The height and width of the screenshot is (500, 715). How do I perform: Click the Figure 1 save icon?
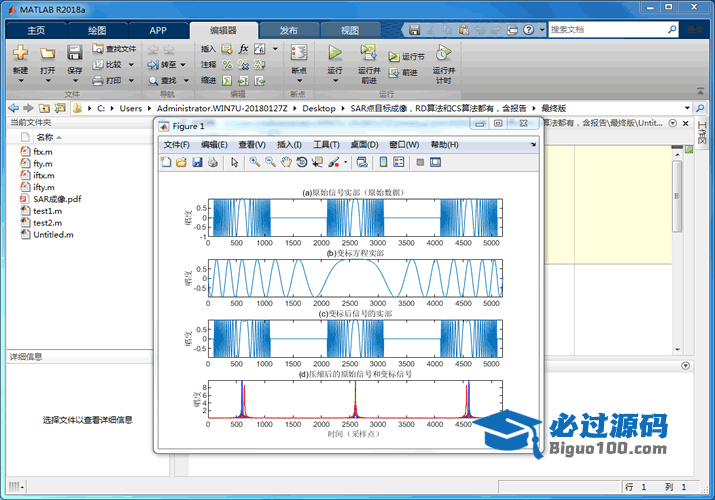(x=197, y=162)
